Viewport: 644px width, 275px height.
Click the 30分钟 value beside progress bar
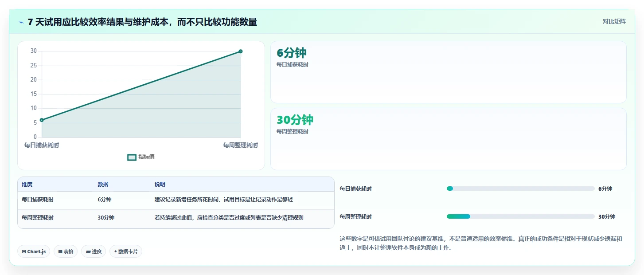coord(607,217)
